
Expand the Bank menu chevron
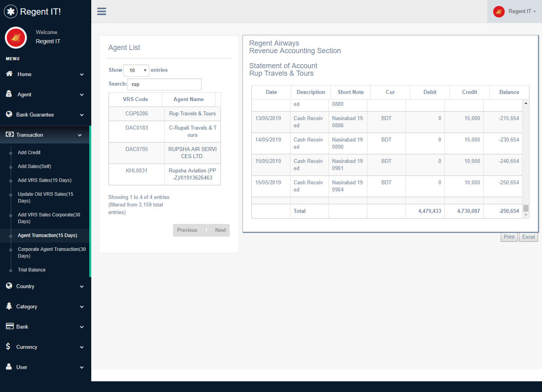[82, 327]
